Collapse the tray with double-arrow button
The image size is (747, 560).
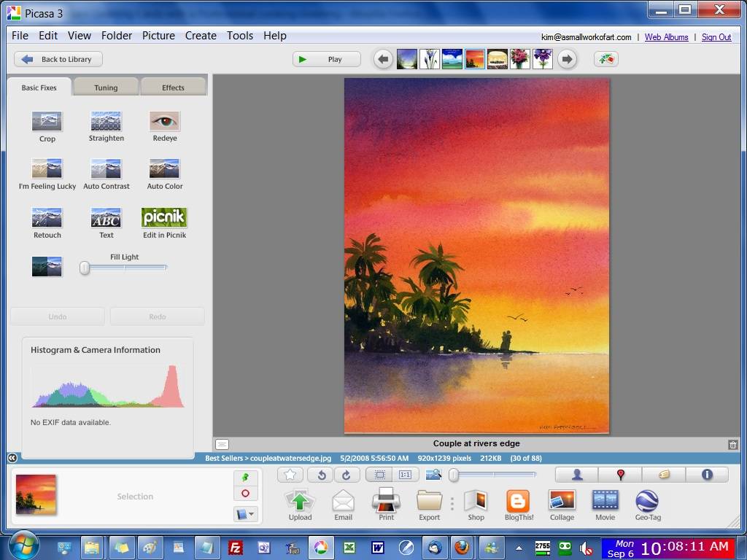tap(12, 458)
